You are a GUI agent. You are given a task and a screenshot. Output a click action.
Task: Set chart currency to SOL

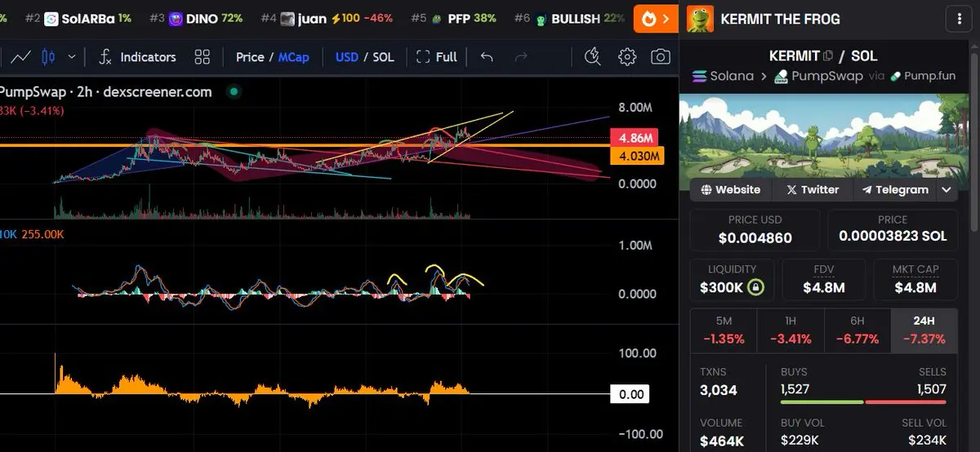point(383,57)
